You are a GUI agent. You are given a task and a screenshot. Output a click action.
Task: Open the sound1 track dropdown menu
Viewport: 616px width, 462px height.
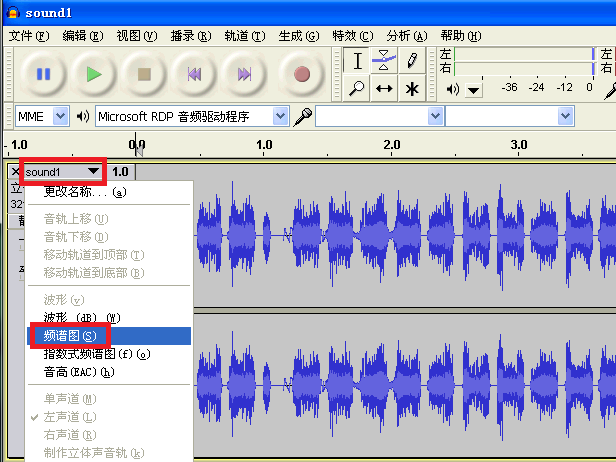click(x=62, y=172)
